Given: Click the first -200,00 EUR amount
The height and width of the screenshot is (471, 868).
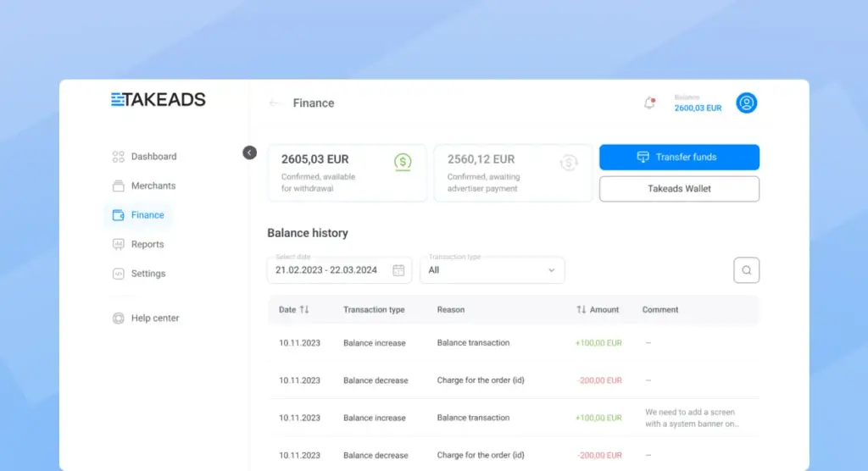Looking at the screenshot, I should point(599,380).
